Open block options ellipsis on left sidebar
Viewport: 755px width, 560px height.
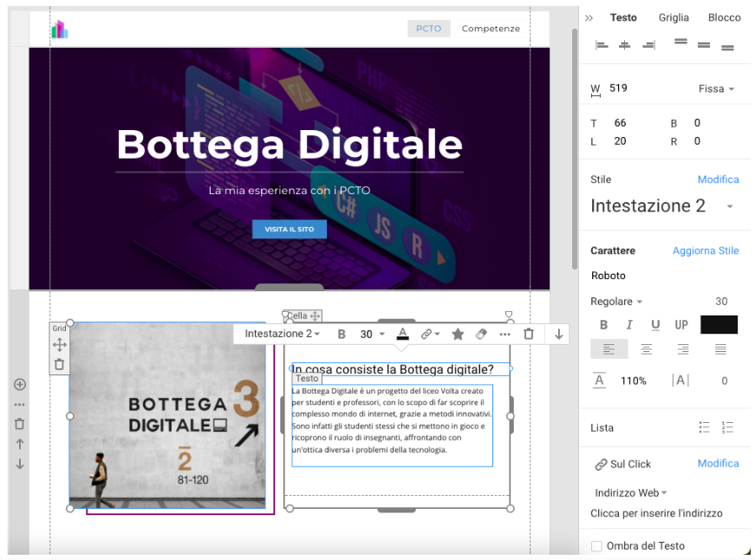(20, 405)
